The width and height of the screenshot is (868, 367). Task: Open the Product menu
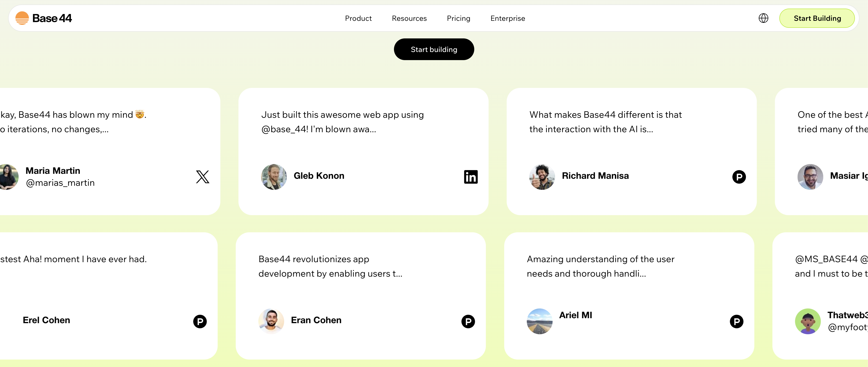click(x=358, y=19)
